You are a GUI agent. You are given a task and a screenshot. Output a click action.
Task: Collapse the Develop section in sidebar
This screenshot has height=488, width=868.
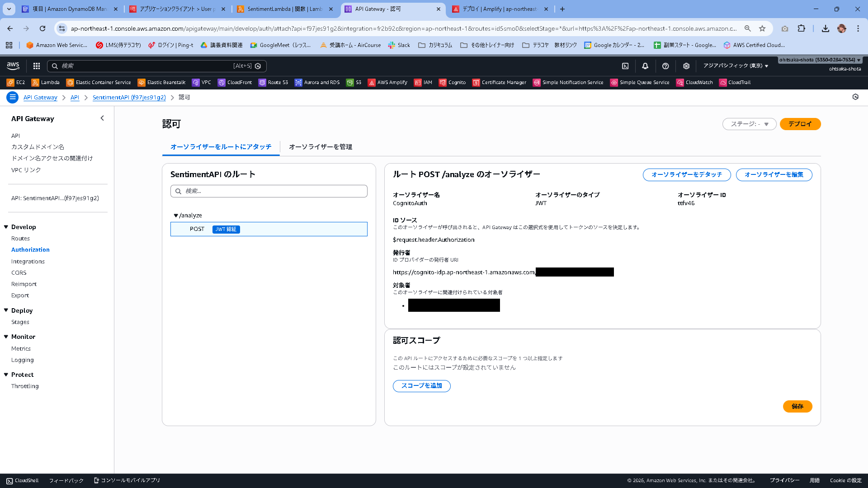(6, 227)
